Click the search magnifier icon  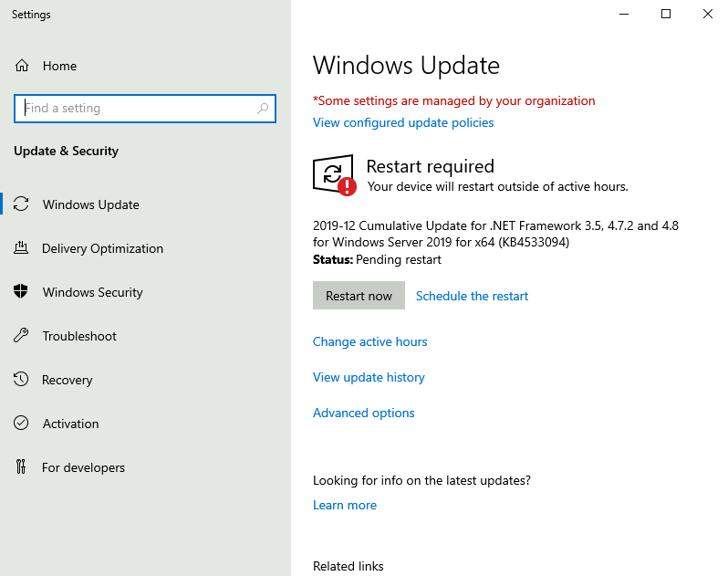[x=263, y=109]
